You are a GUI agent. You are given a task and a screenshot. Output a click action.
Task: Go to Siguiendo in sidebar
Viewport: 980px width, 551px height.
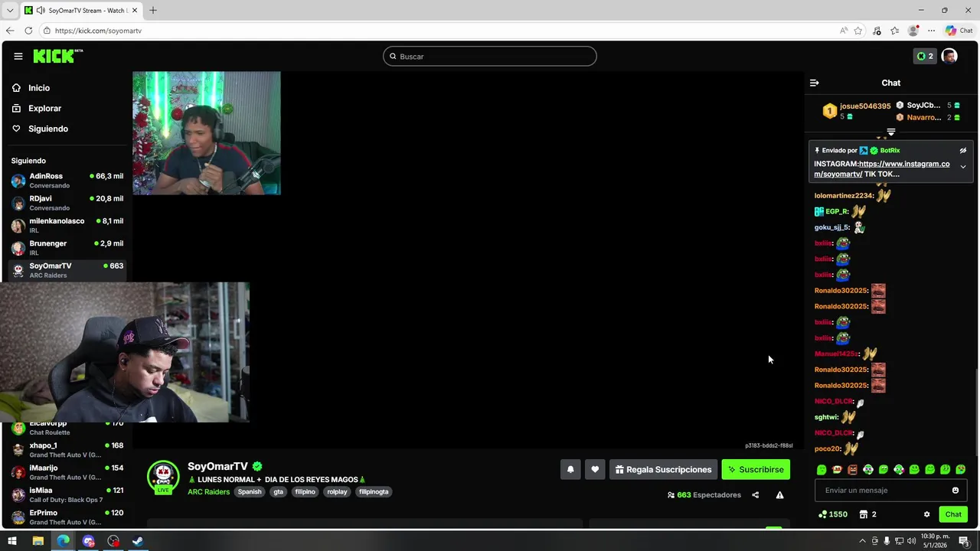click(66, 129)
